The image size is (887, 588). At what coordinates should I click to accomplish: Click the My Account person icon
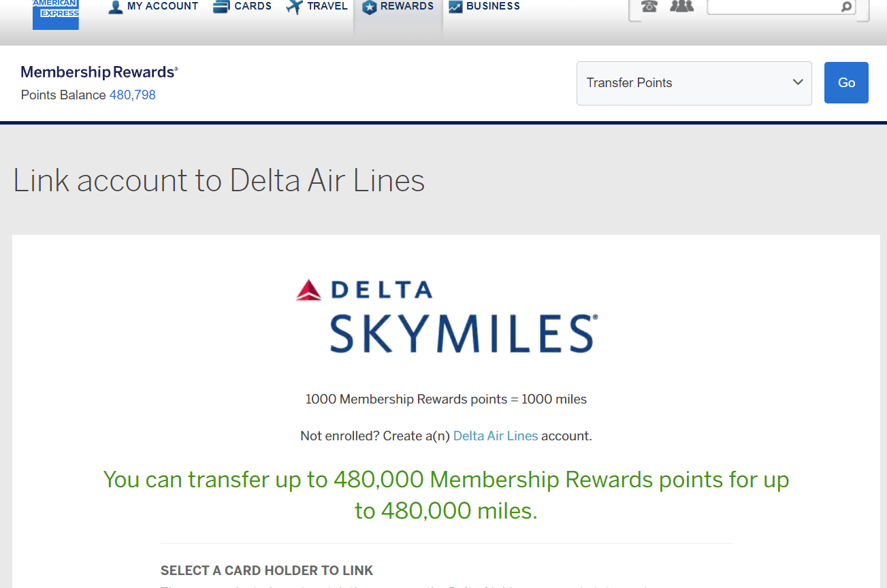pyautogui.click(x=116, y=7)
